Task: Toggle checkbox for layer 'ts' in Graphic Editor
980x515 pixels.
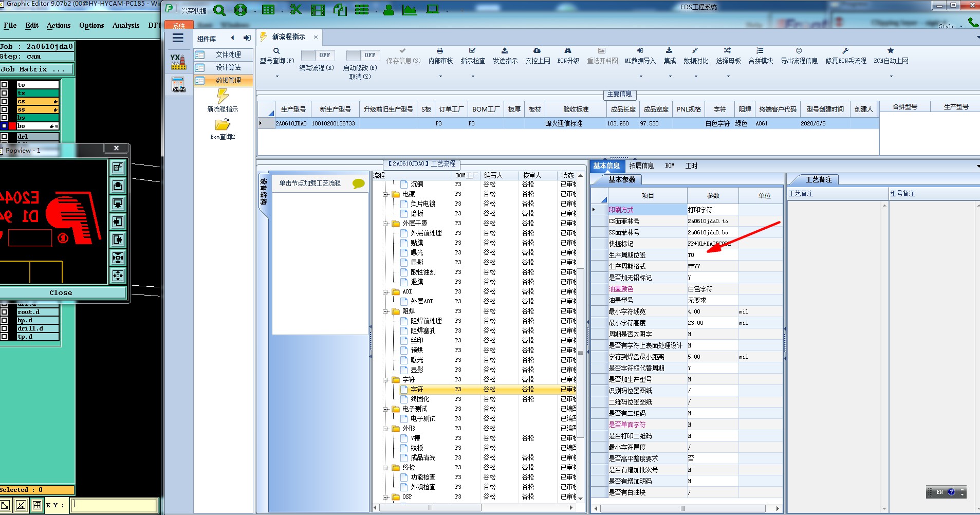Action: click(4, 93)
